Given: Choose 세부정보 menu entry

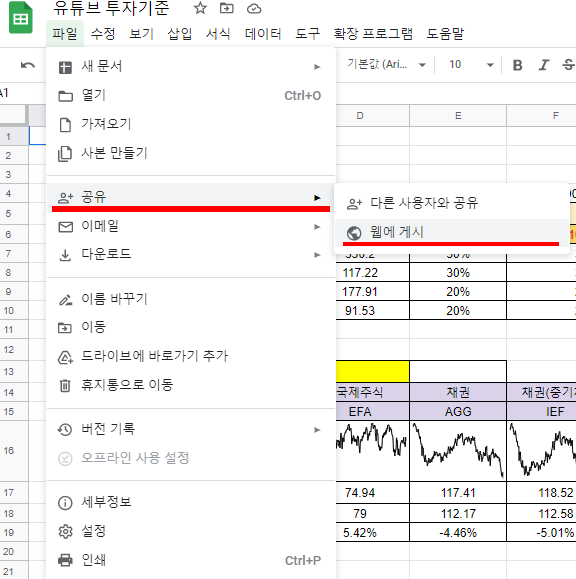Looking at the screenshot, I should click(x=191, y=502).
